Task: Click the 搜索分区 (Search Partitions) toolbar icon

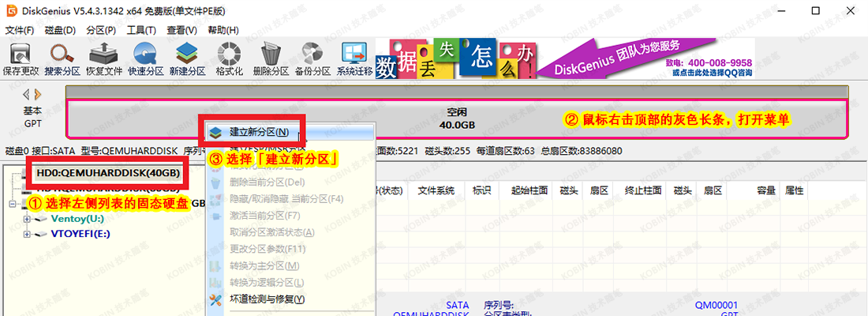Action: [x=62, y=58]
